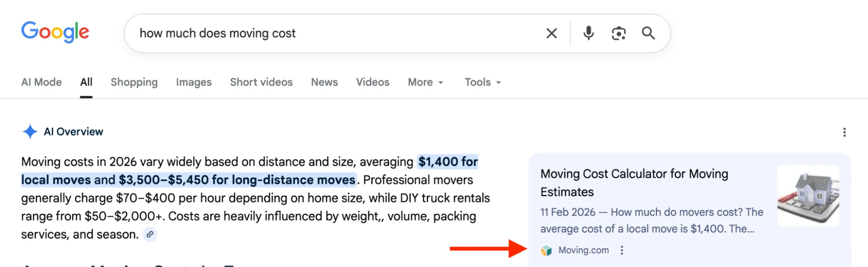Open three-dot menu beside Moving.com source
868x267 pixels.
click(622, 250)
